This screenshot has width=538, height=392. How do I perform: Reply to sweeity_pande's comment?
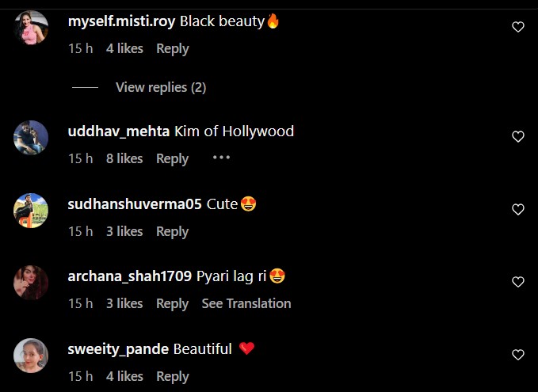173,377
